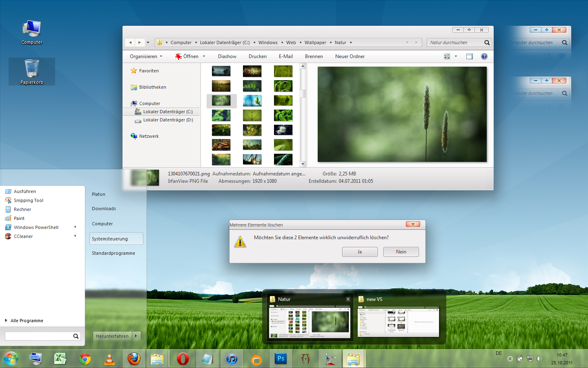
Task: Expand the Windows PowerShell submenu arrow
Action: 75,227
